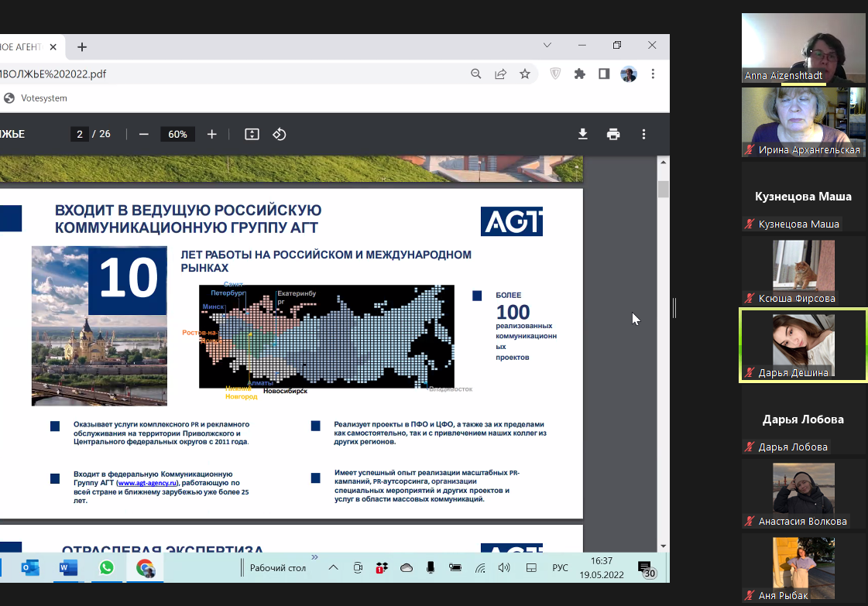868x606 pixels.
Task: Open the notification center icon
Action: pos(646,568)
